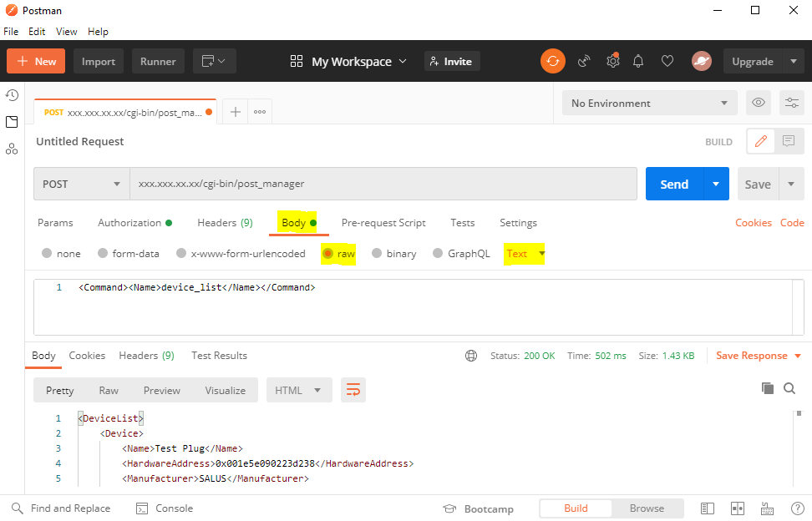Image resolution: width=812 pixels, height=521 pixels.
Task: Open the APIs sidebar icon
Action: [12, 149]
